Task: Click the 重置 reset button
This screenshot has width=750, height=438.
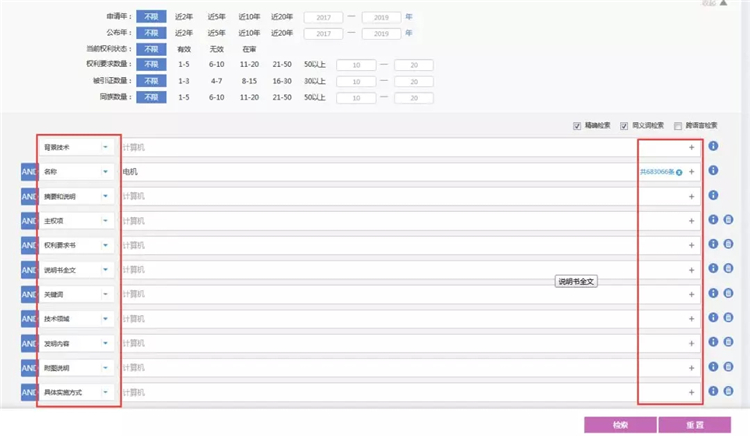Action: click(x=694, y=425)
